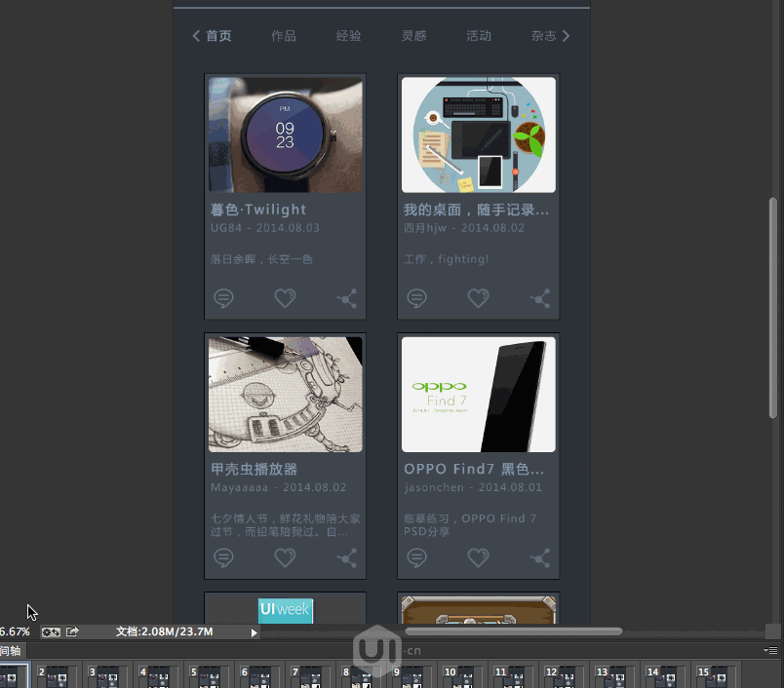
Task: Click the heart icon on the 甲壳虫播放器 card
Action: click(x=285, y=557)
